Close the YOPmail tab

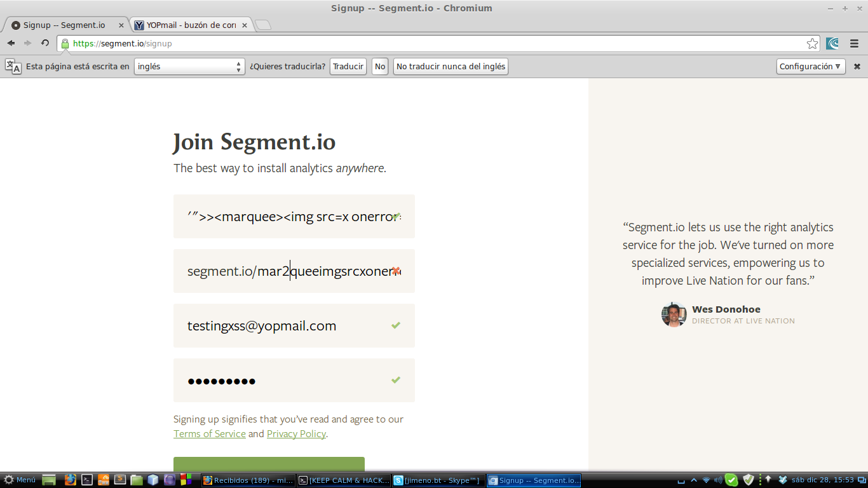click(245, 25)
